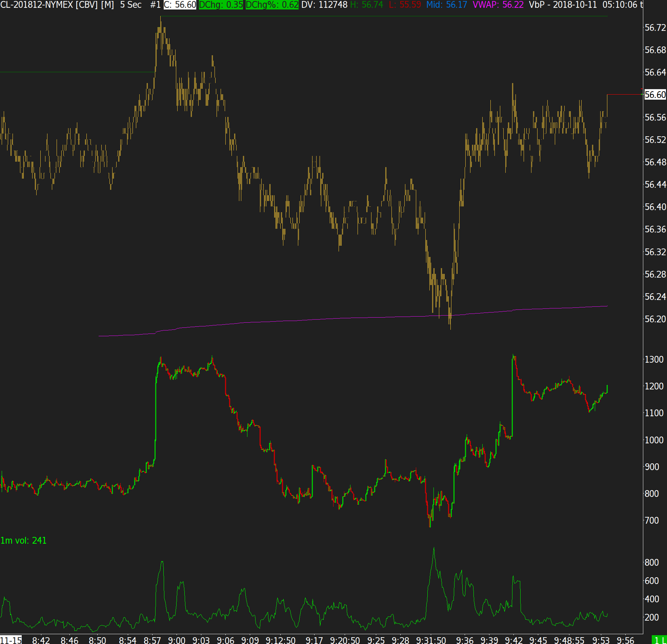The image size is (667, 644).
Task: Click the 8:46 time axis label
Action: [69, 640]
